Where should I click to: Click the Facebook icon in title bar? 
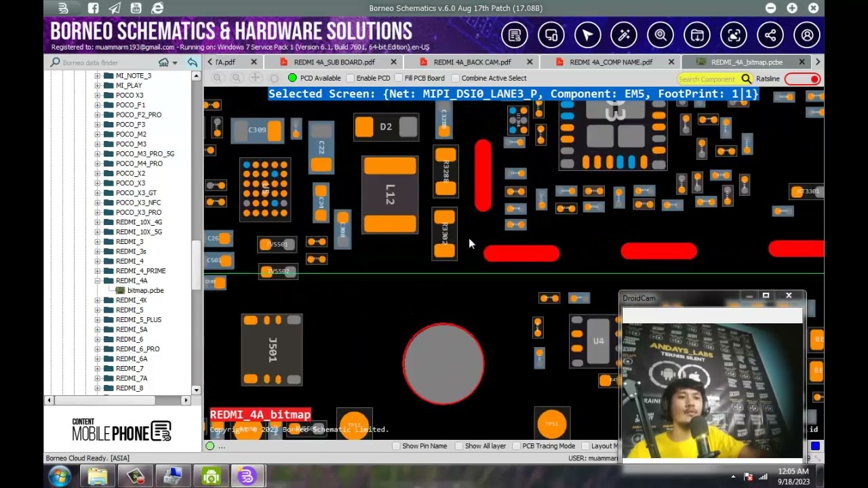[94, 8]
